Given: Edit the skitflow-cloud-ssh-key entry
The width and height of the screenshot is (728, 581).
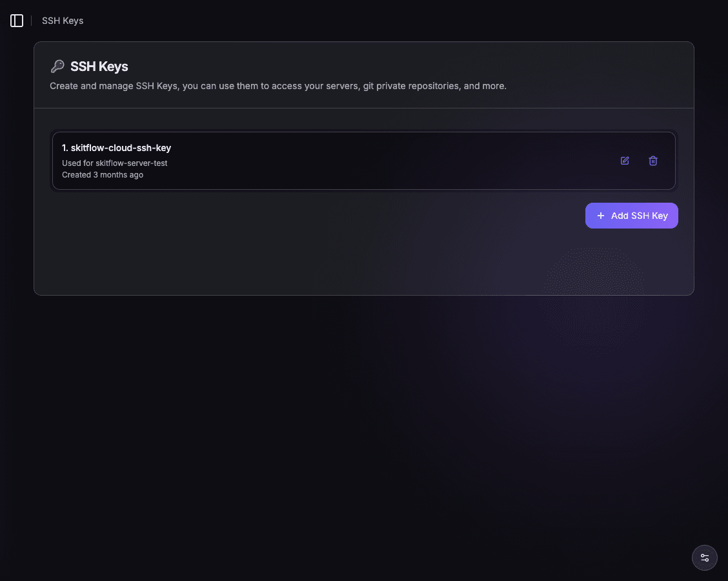Looking at the screenshot, I should click(625, 161).
